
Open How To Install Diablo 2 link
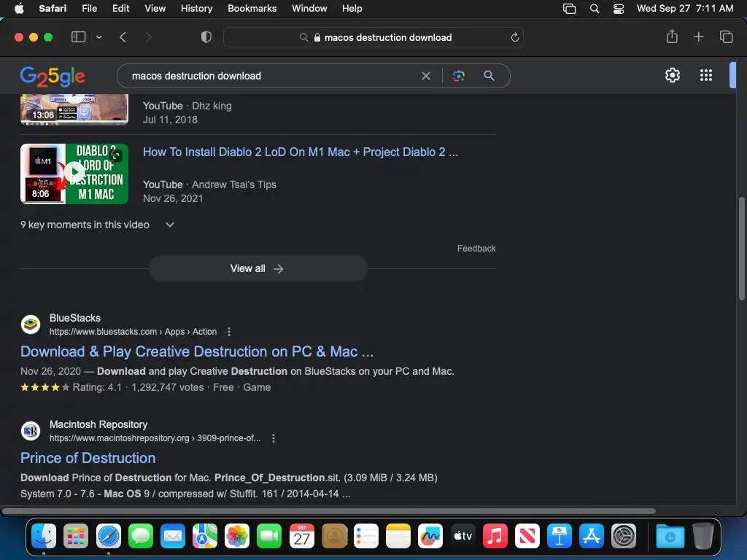point(300,152)
